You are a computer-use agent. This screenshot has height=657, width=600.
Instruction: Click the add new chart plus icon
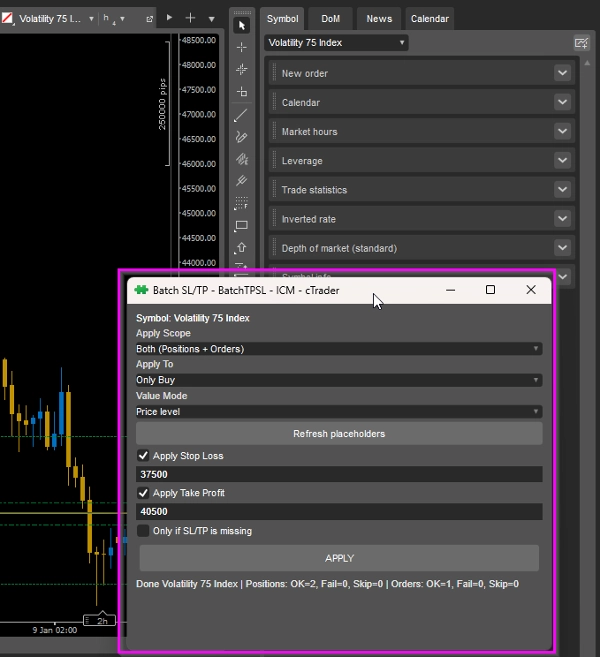tap(190, 18)
